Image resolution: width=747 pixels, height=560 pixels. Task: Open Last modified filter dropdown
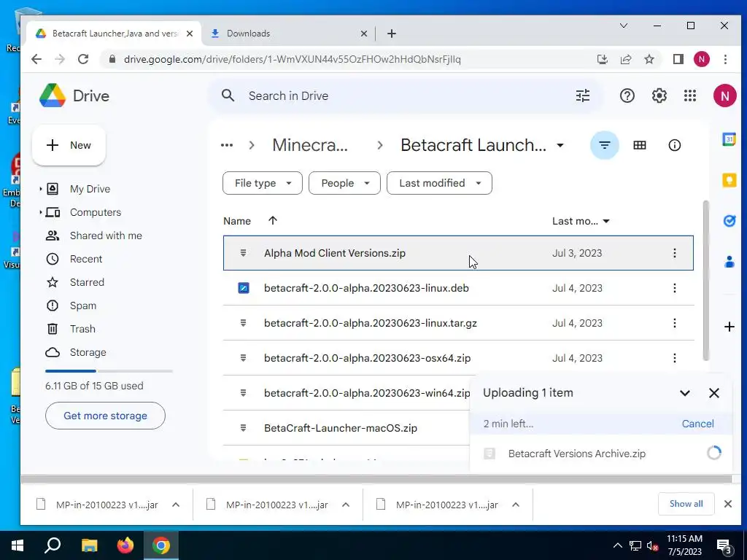click(x=439, y=183)
